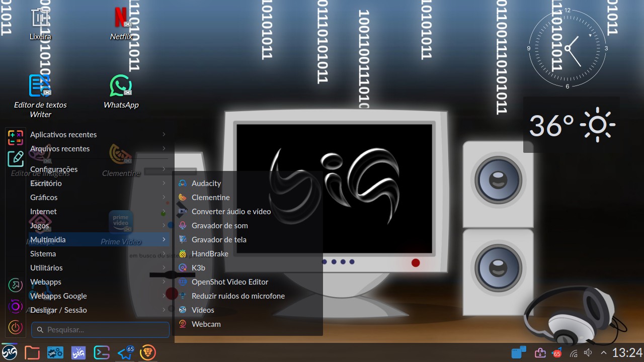The width and height of the screenshot is (644, 362).
Task: Launch Gravador de tela from the submenu
Action: coord(249,239)
